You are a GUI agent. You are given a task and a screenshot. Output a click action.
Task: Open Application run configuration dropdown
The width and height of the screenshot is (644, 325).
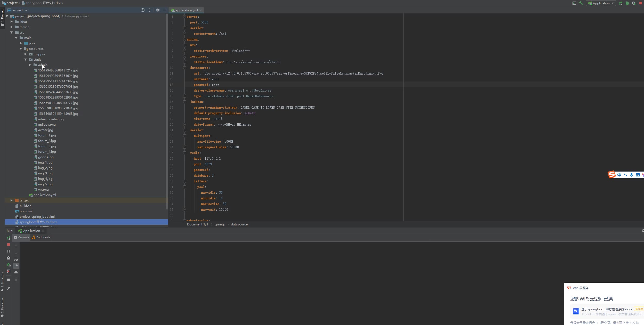tap(601, 3)
